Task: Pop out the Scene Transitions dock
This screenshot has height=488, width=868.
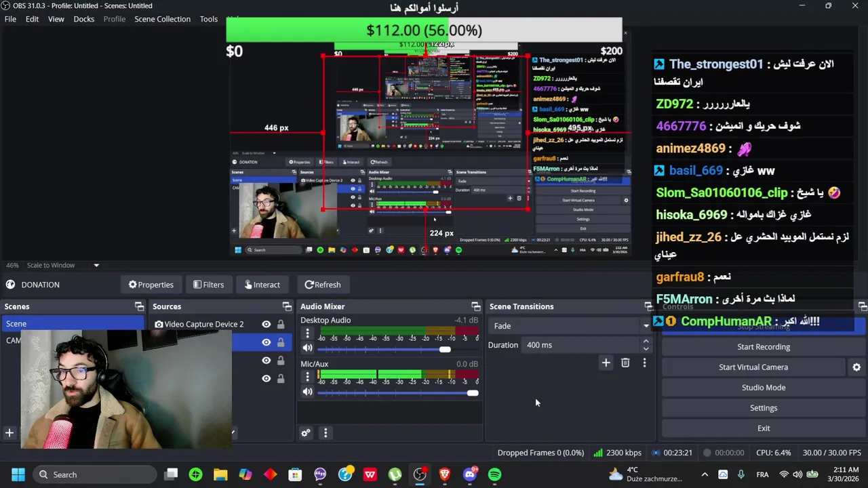Action: (x=648, y=306)
